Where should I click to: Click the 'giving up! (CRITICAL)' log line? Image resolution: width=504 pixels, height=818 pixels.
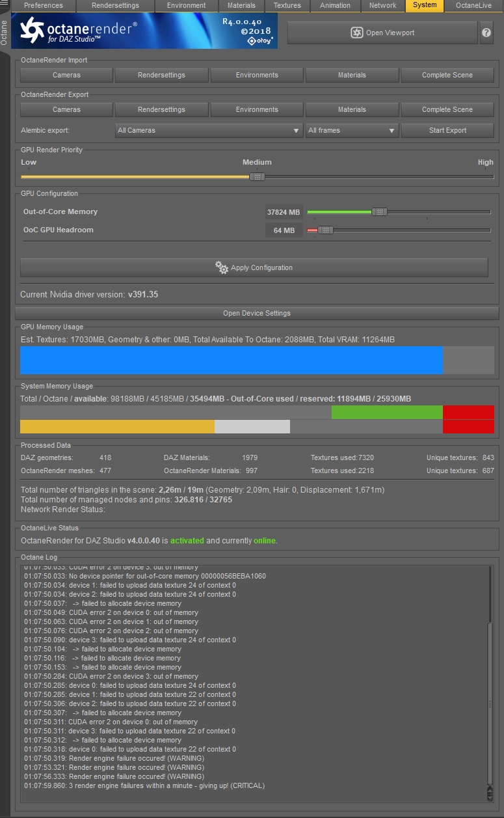click(x=144, y=785)
